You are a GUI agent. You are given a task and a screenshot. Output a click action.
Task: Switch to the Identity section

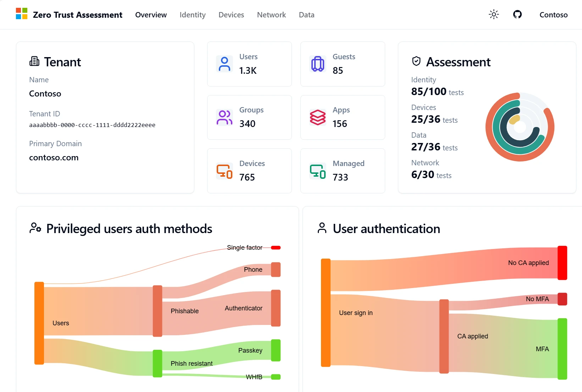click(x=192, y=15)
